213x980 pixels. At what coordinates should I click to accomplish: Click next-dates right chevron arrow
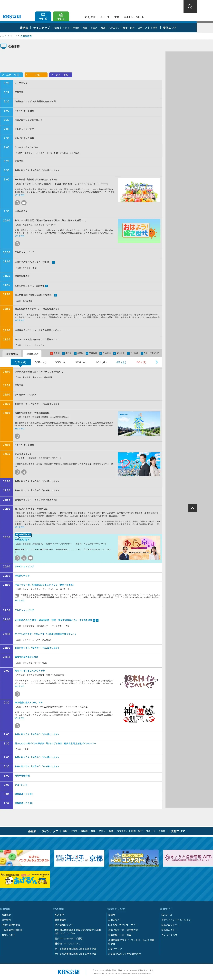coord(157,362)
